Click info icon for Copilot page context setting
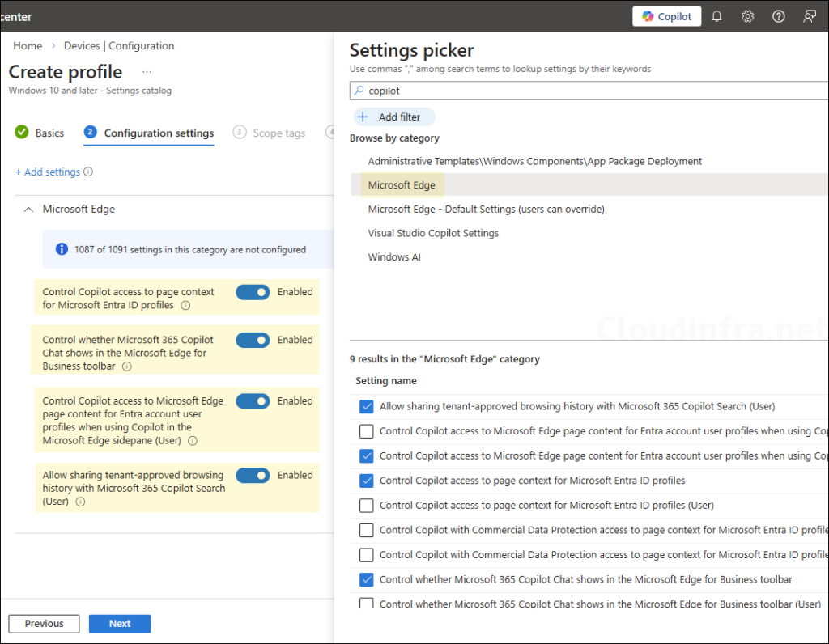Image resolution: width=829 pixels, height=644 pixels. 185,306
